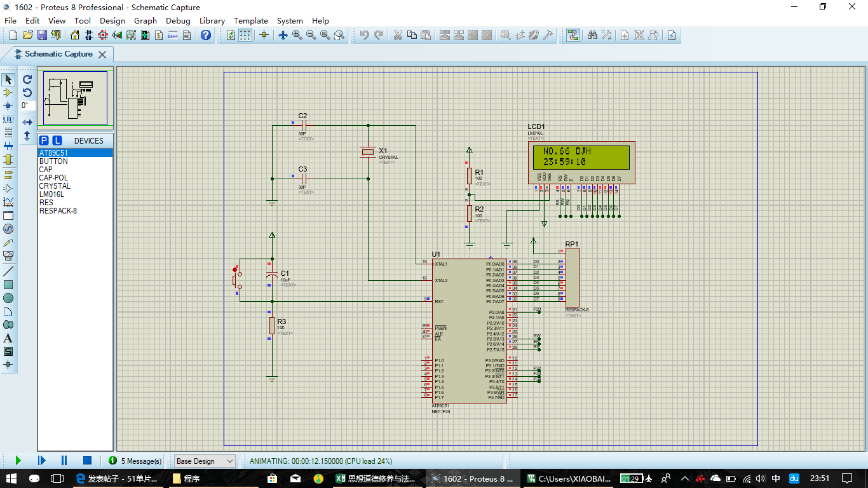Click the Play simulation button
The image size is (868, 488).
pyautogui.click(x=18, y=461)
